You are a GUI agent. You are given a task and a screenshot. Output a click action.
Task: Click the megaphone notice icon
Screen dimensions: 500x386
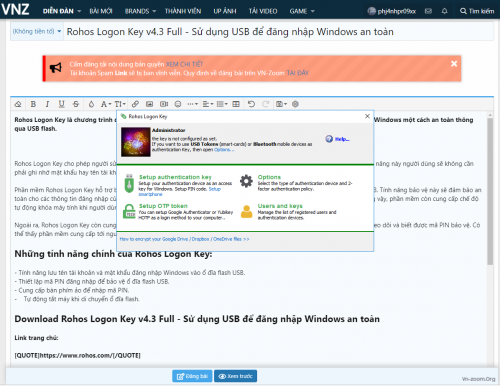pos(56,68)
